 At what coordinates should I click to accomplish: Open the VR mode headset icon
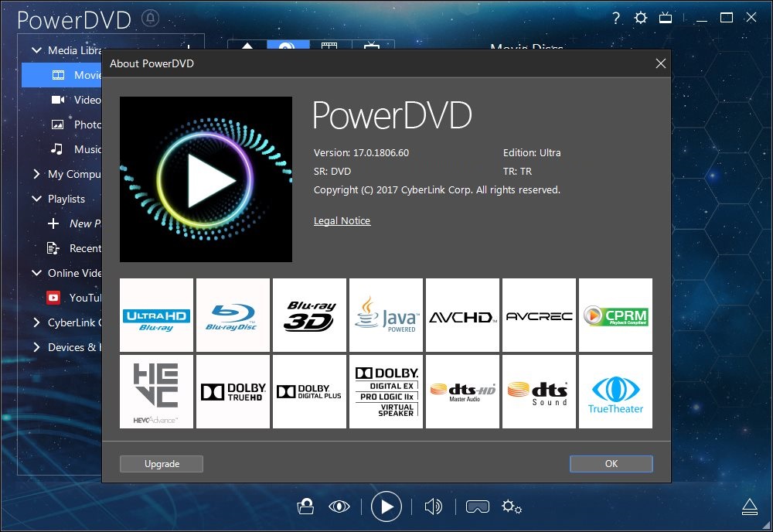tap(477, 506)
